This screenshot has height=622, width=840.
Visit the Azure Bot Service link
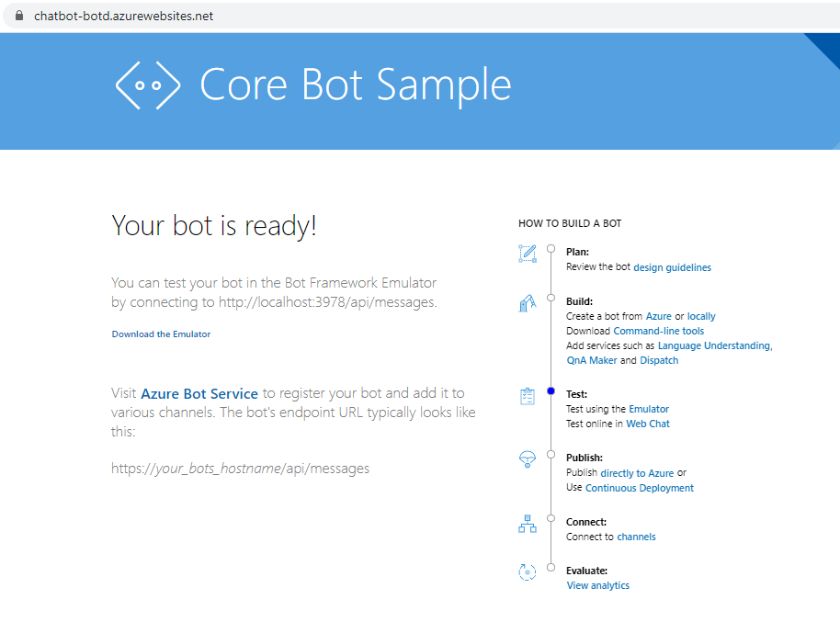pyautogui.click(x=199, y=392)
